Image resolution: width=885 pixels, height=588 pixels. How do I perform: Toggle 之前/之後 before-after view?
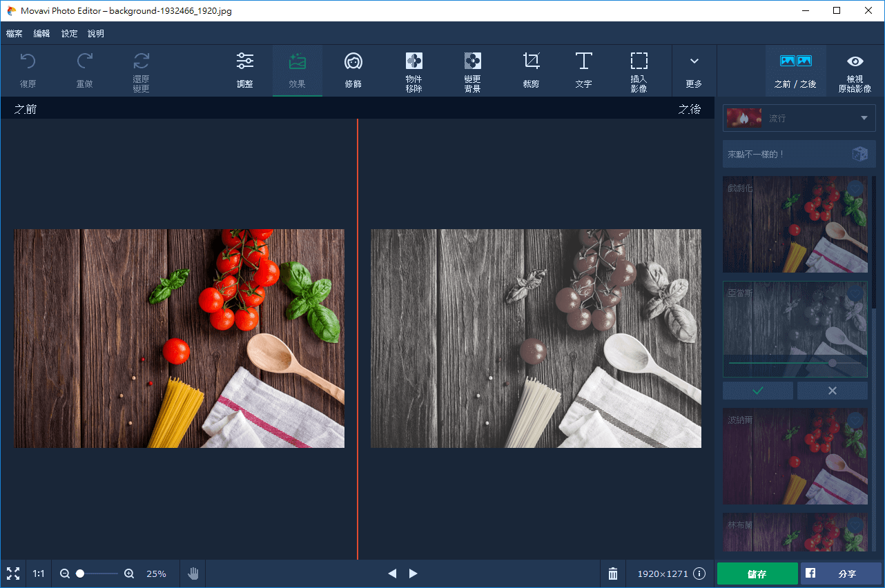click(x=795, y=70)
